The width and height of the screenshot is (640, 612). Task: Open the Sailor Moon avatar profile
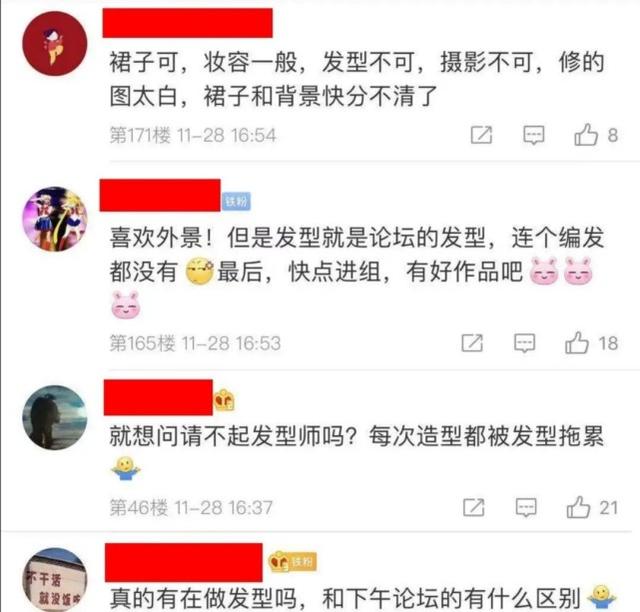point(55,219)
